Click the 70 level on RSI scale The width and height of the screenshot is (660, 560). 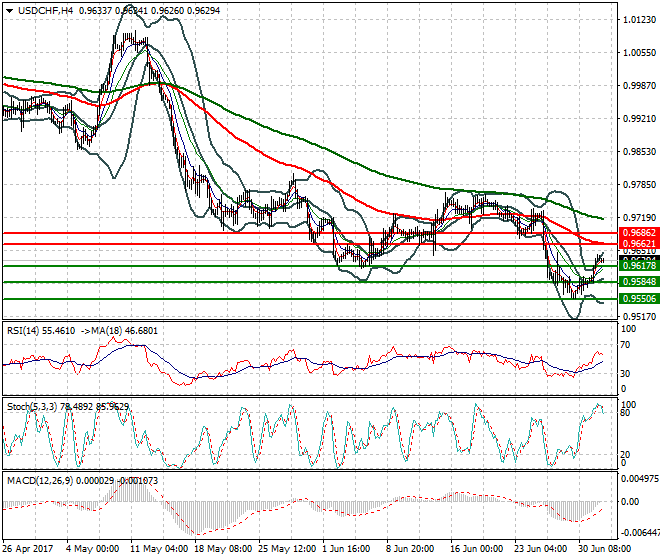625,345
